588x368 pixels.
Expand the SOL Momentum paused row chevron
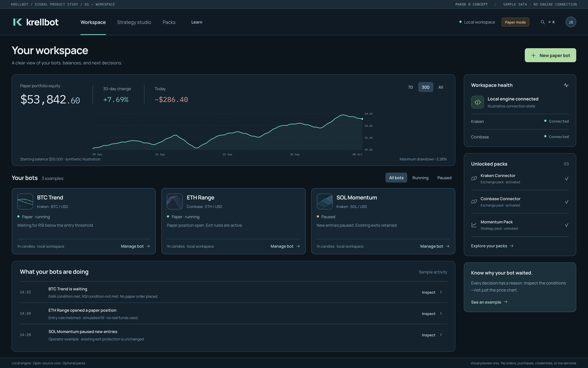[441, 335]
